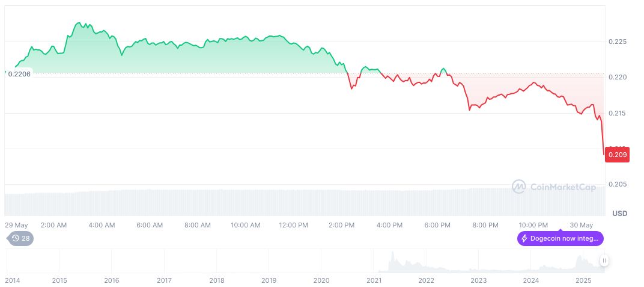644x287 pixels.
Task: Click the CoinMarketCap watermark text
Action: pyautogui.click(x=563, y=187)
